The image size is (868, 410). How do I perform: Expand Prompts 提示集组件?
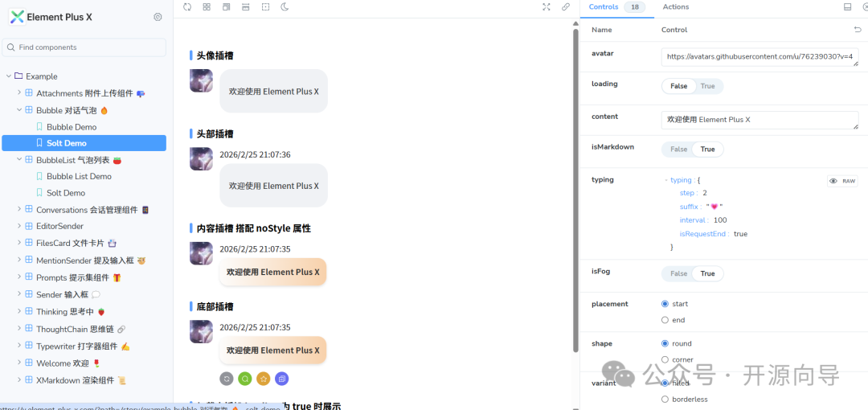(x=18, y=277)
